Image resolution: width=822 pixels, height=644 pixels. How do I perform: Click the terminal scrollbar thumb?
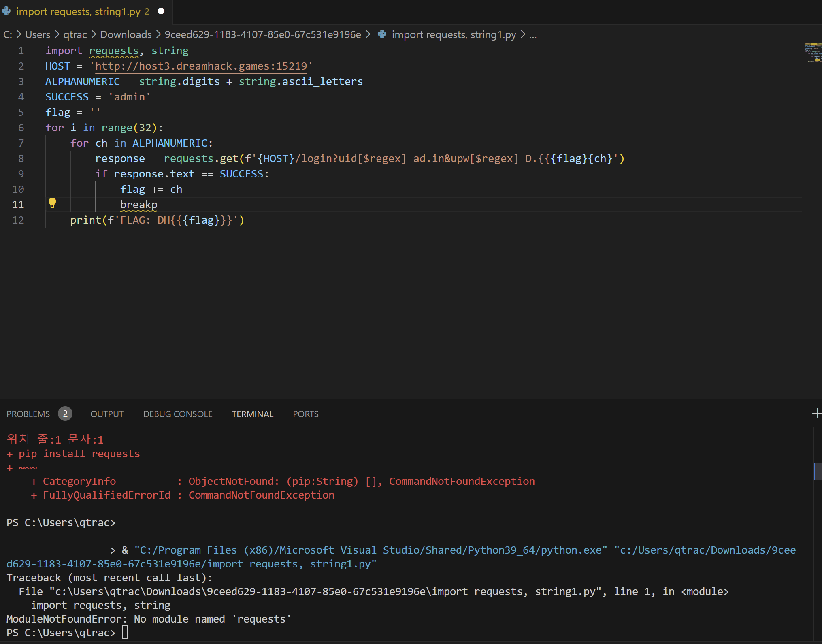(818, 471)
